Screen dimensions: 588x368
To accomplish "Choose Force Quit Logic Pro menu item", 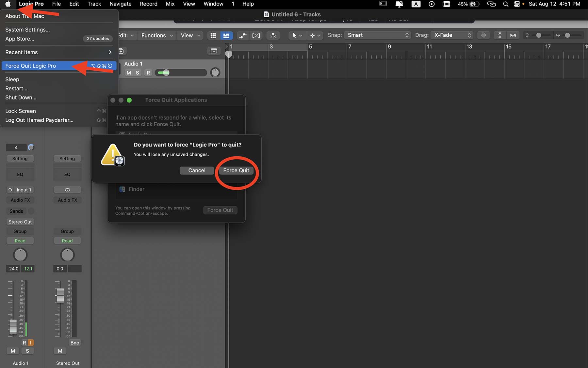I will (59, 66).
